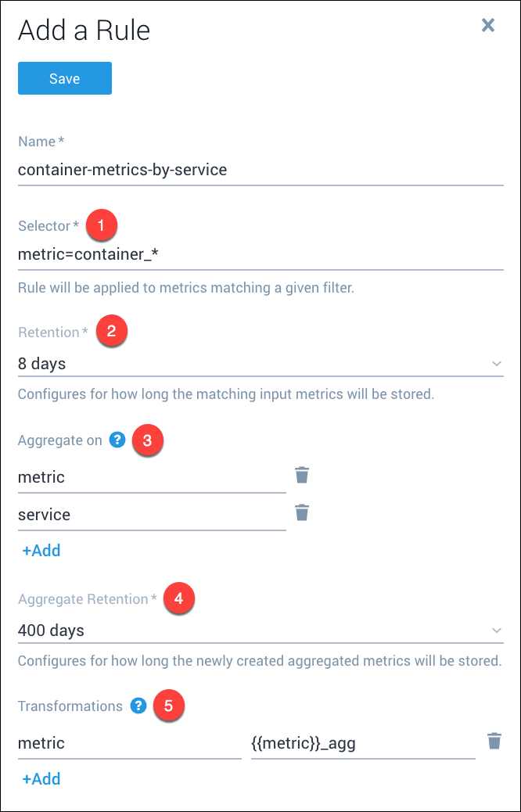Screen dimensions: 521x812
Task: Add another transformation row
Action: [41, 779]
